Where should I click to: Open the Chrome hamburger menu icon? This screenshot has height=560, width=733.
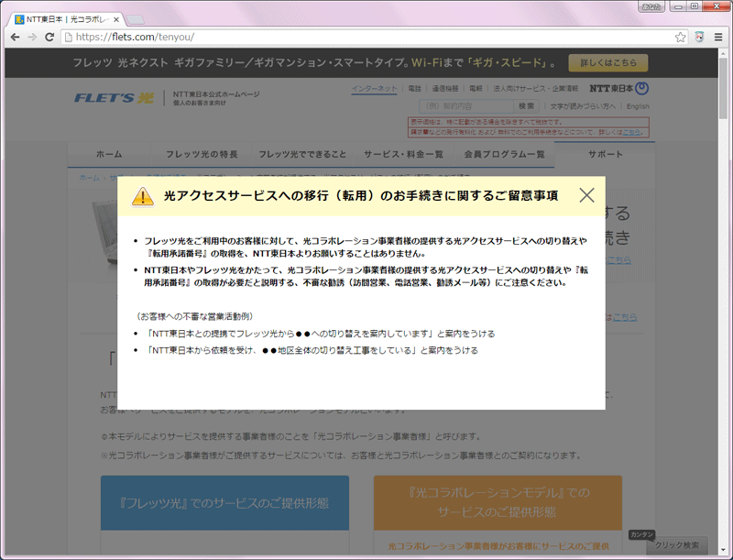[717, 38]
